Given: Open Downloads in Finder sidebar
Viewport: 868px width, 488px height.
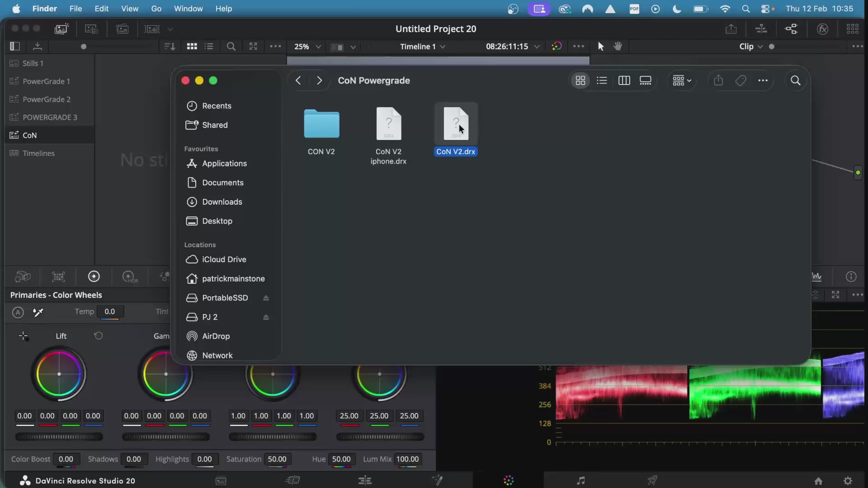Looking at the screenshot, I should [222, 202].
